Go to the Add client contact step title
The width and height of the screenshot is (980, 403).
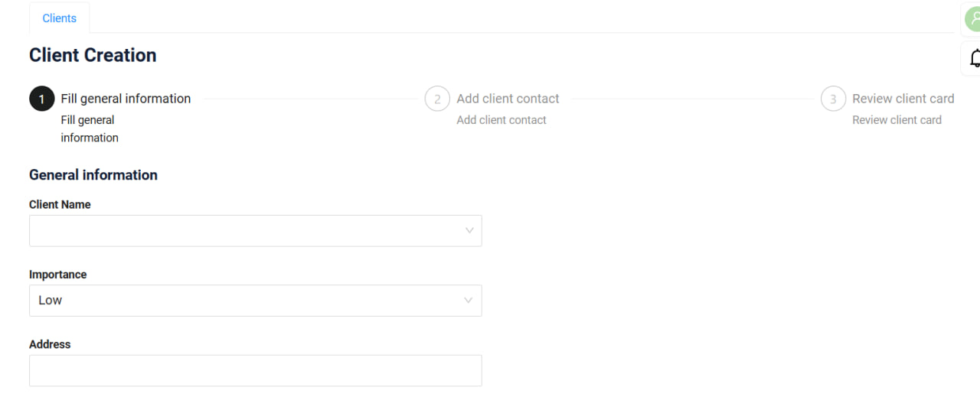pyautogui.click(x=508, y=99)
